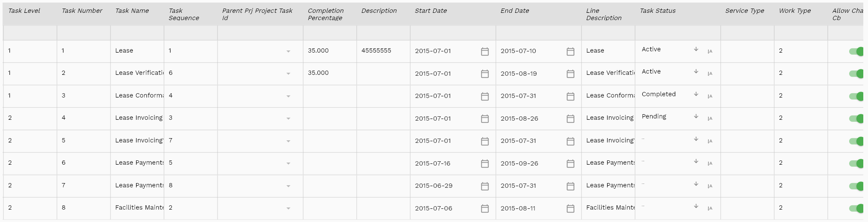Screen dimensions: 868x222
Task: Click Task Name filter field under header
Action: pos(137,33)
